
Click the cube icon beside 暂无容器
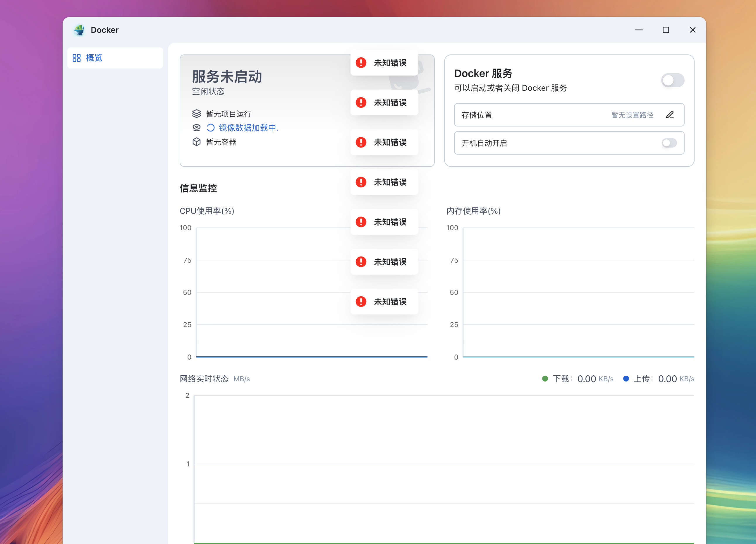click(196, 142)
